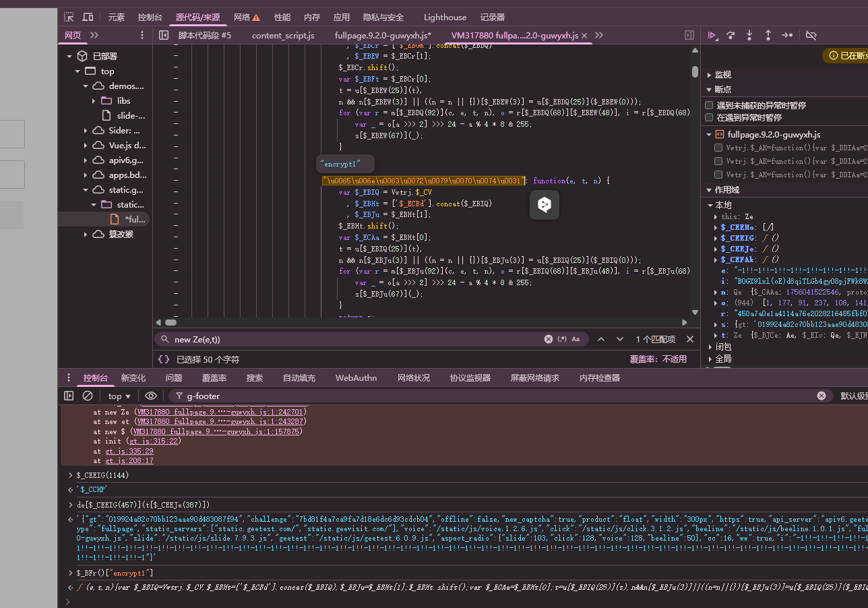868x608 pixels.
Task: Show more navigator tabs chevron
Action: click(x=94, y=35)
